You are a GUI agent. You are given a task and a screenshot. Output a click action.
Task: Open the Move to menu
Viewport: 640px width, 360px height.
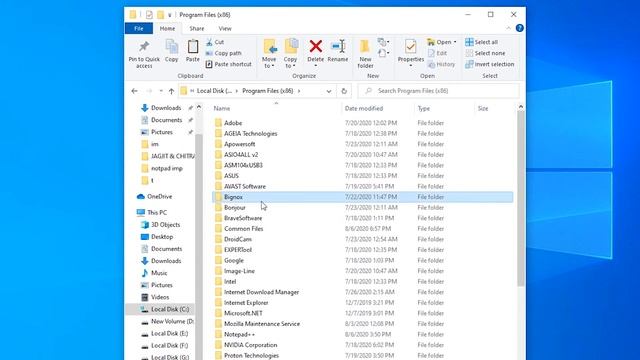click(269, 53)
